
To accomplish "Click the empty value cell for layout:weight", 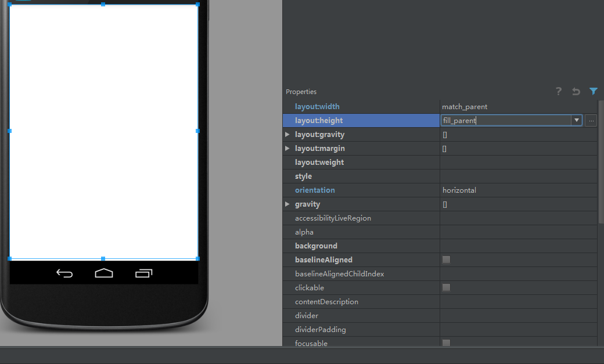I will [519, 163].
